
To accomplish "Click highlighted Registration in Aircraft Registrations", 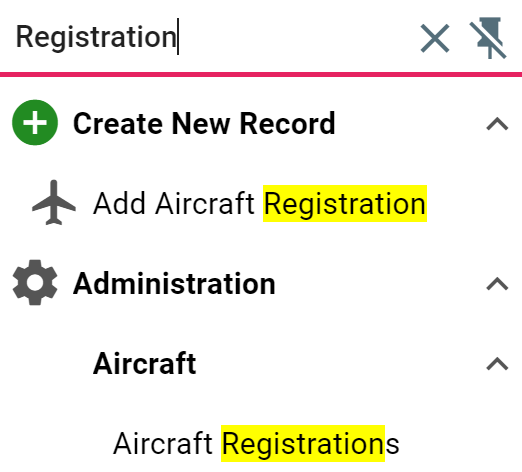I will (x=303, y=443).
